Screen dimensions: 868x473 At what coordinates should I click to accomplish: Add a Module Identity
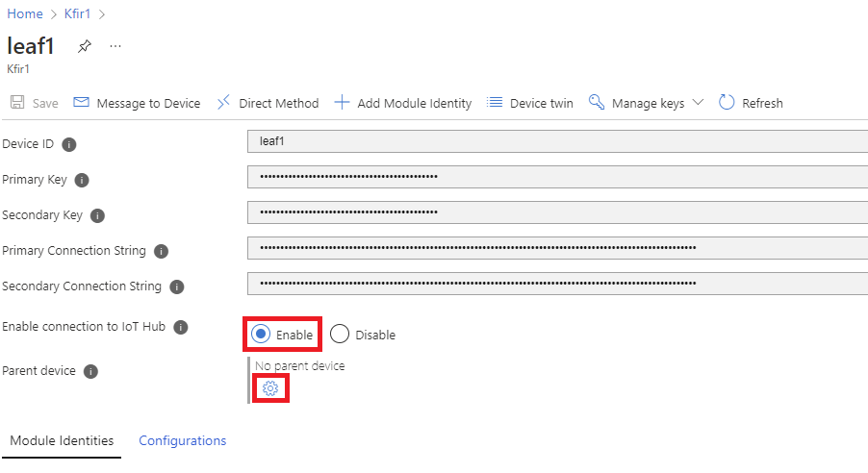(x=403, y=103)
